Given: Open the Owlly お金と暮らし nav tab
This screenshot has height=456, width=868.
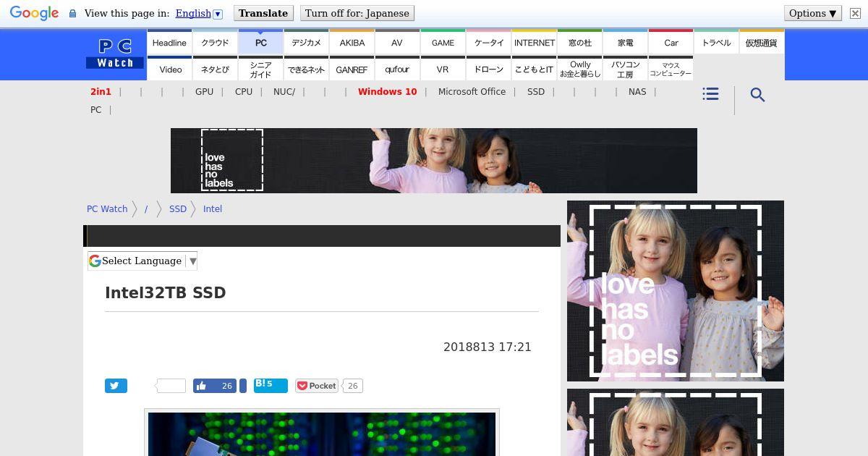Looking at the screenshot, I should pyautogui.click(x=580, y=69).
